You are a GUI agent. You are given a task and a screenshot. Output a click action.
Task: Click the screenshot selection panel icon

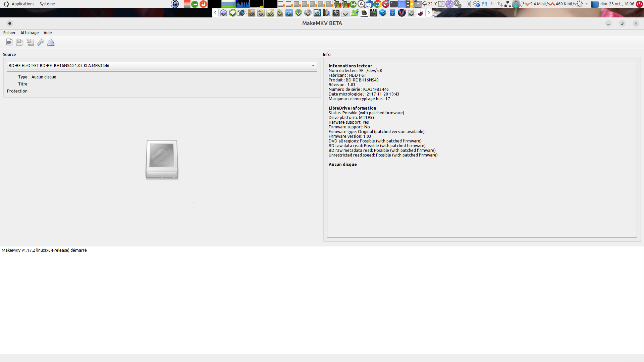pyautogui.click(x=401, y=4)
